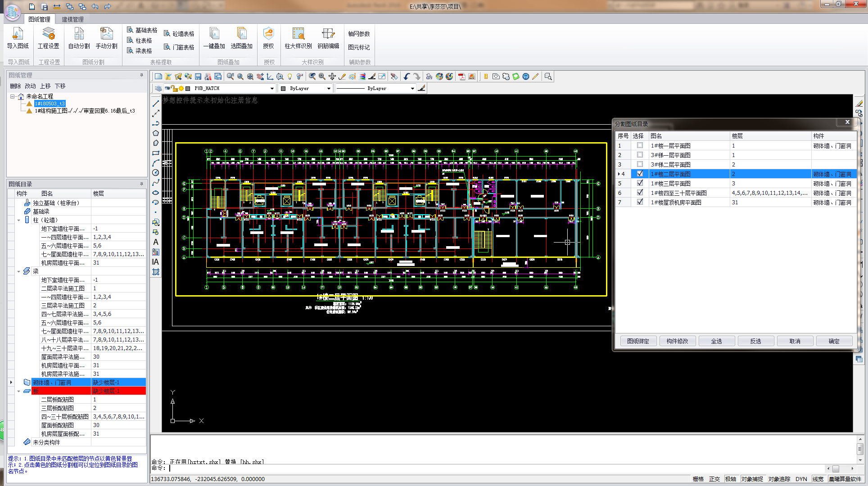Choose 手动分割 manual split

tap(106, 38)
